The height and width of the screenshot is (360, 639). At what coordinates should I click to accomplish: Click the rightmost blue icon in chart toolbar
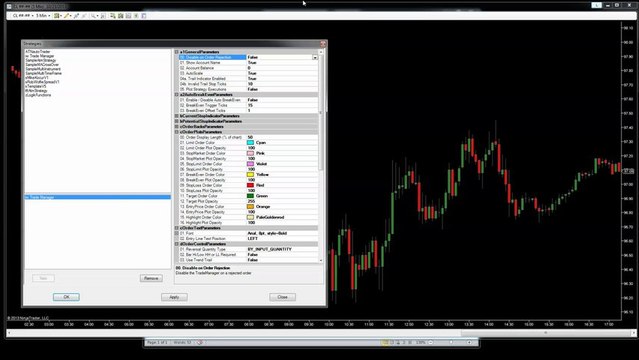point(143,15)
